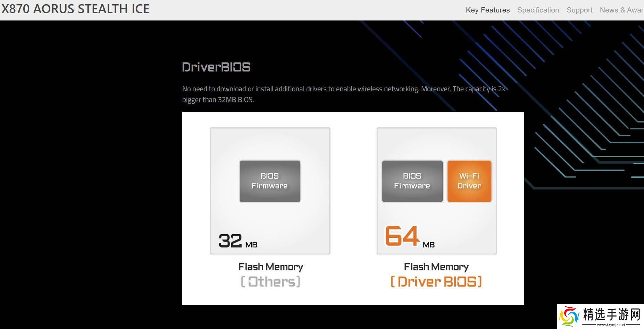
Task: Click the black 32 MB capacity label
Action: (x=238, y=241)
